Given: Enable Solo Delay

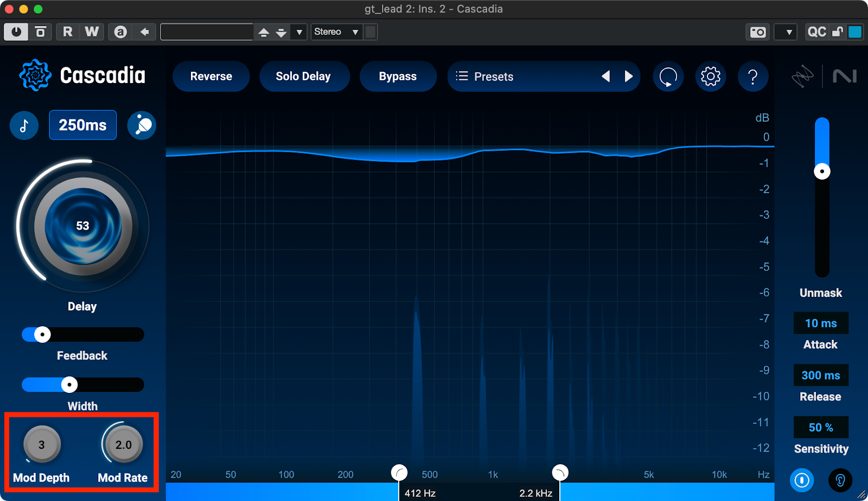Looking at the screenshot, I should [303, 77].
